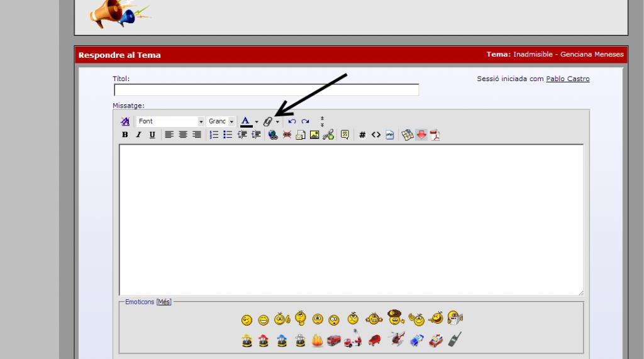The width and height of the screenshot is (644, 359).
Task: Click the remove formatting icon
Action: 125,121
